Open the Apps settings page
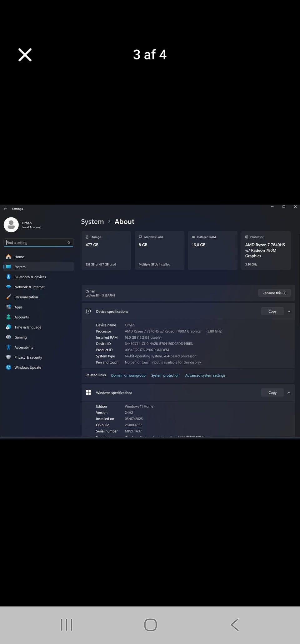This screenshot has height=644, width=300. (x=18, y=307)
